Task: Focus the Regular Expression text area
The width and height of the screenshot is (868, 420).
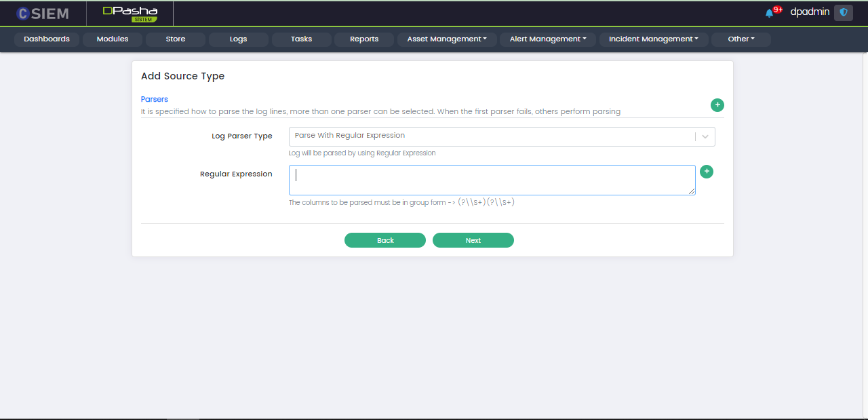Action: tap(492, 180)
